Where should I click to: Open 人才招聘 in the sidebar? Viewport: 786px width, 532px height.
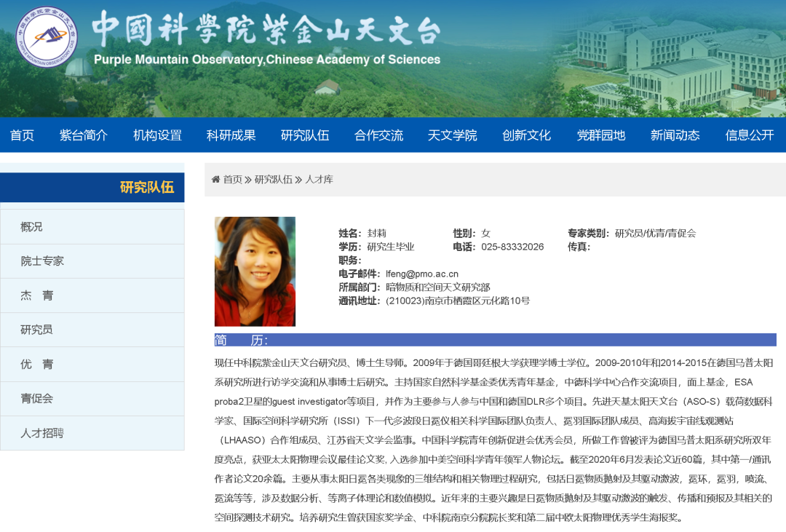(42, 433)
